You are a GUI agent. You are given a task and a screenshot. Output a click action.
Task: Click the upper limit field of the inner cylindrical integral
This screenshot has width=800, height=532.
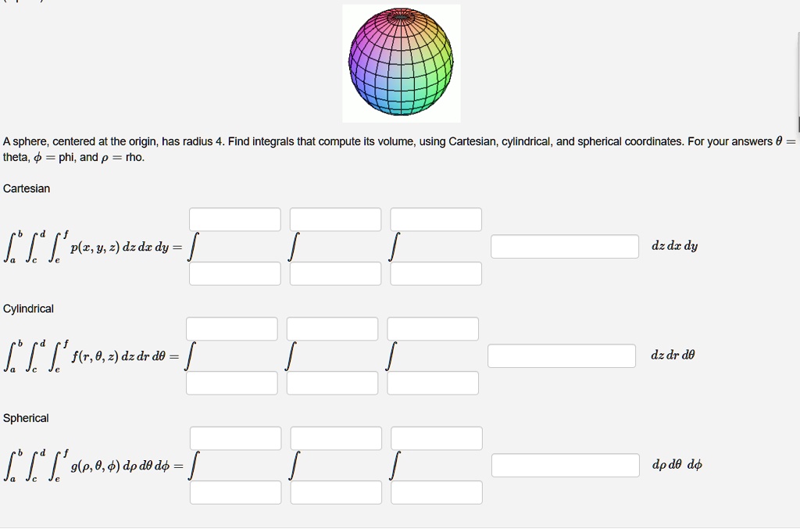pos(433,328)
